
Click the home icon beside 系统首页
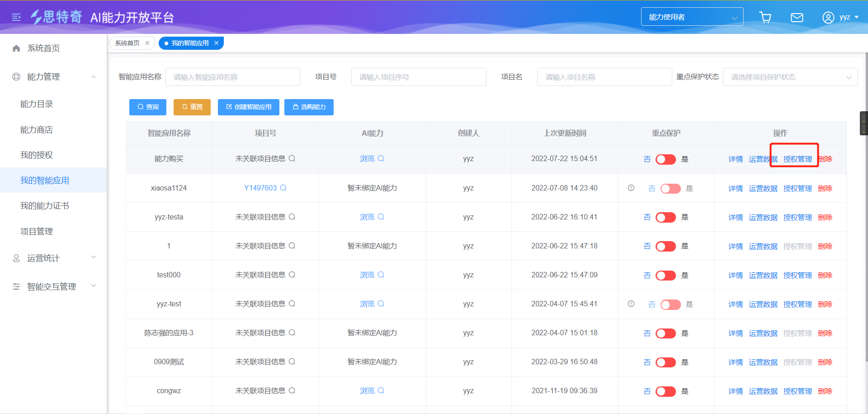[16, 48]
